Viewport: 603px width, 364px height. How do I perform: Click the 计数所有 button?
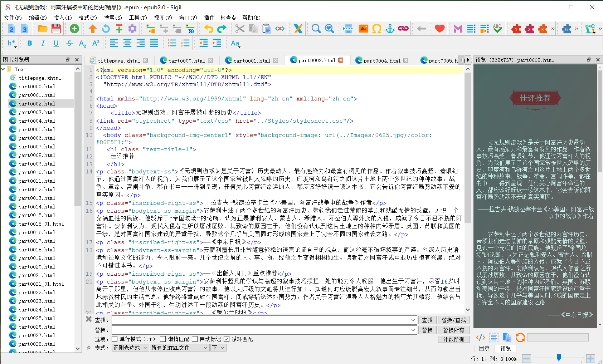tap(454, 339)
